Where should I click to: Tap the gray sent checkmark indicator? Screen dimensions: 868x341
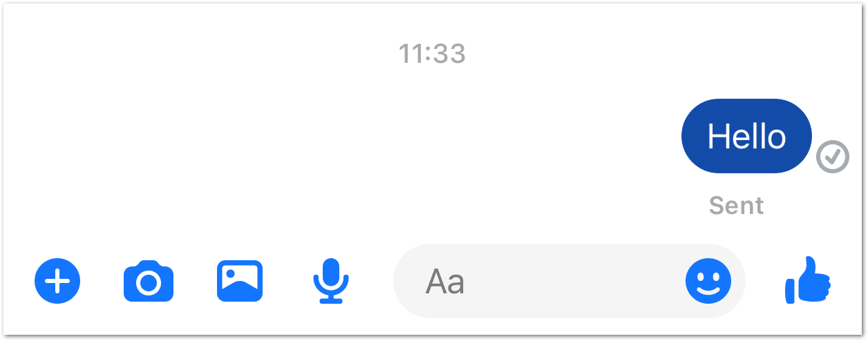click(x=833, y=157)
